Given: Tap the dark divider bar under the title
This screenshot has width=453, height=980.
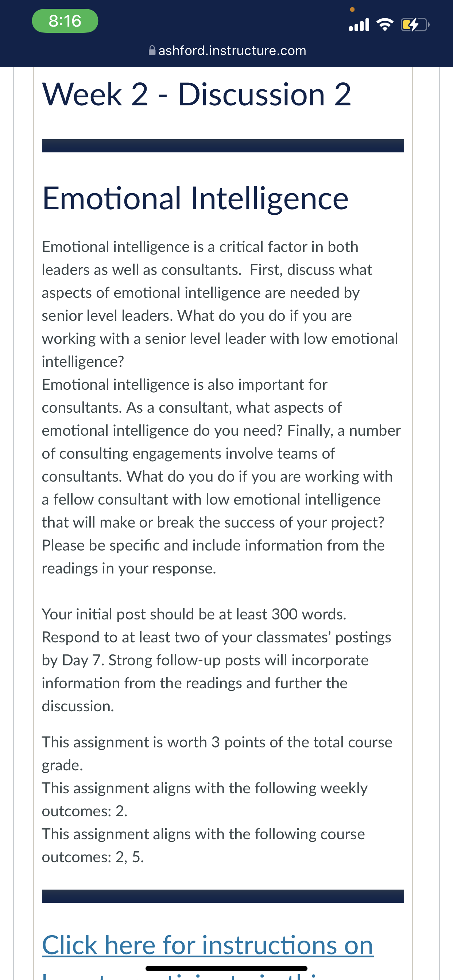Looking at the screenshot, I should [x=223, y=146].
